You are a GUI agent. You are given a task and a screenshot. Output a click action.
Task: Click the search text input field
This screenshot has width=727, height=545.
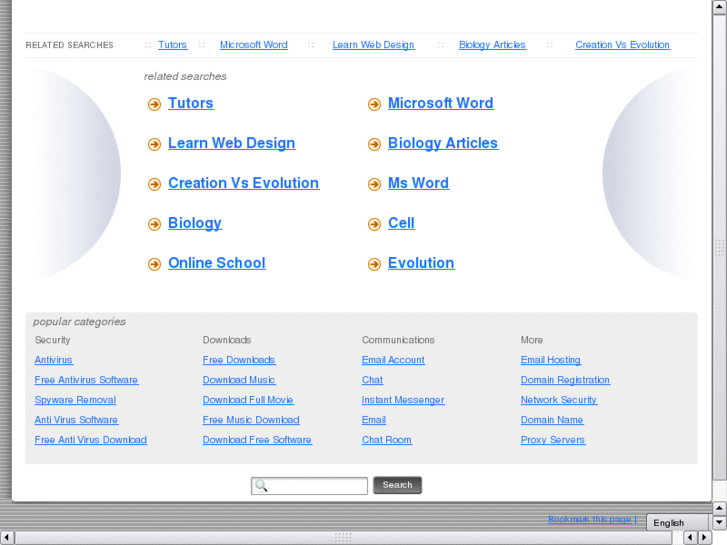tap(309, 486)
